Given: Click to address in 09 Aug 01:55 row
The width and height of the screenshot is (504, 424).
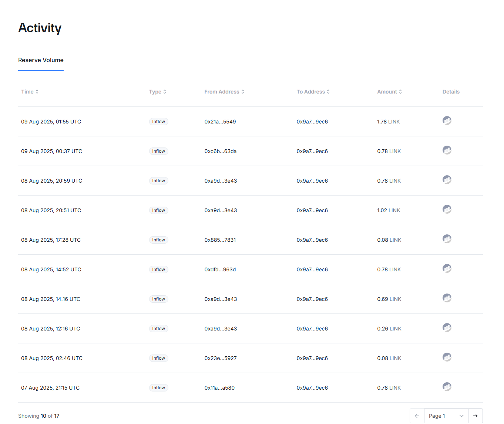Looking at the screenshot, I should click(312, 122).
